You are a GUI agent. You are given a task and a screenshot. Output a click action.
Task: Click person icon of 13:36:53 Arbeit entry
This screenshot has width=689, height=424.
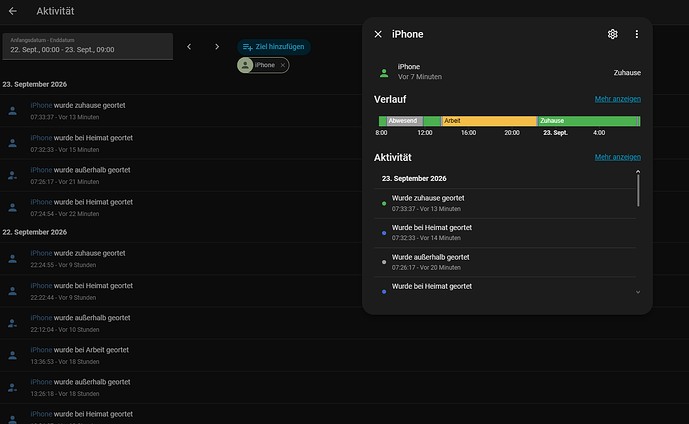pyautogui.click(x=13, y=355)
